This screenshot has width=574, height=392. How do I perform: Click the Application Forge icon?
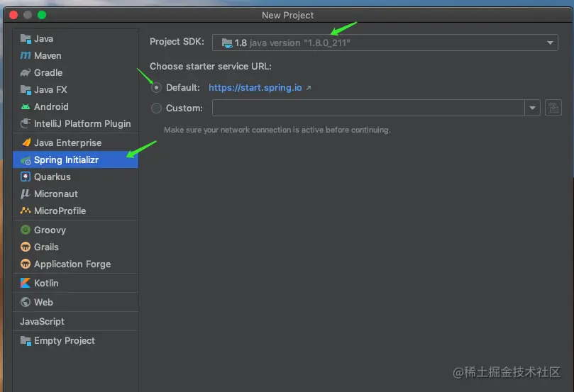coord(26,264)
